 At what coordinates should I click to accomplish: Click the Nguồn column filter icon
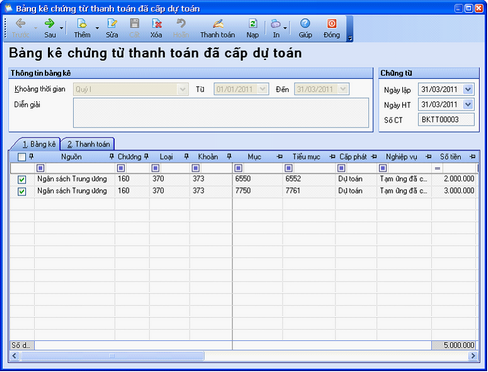coord(40,168)
